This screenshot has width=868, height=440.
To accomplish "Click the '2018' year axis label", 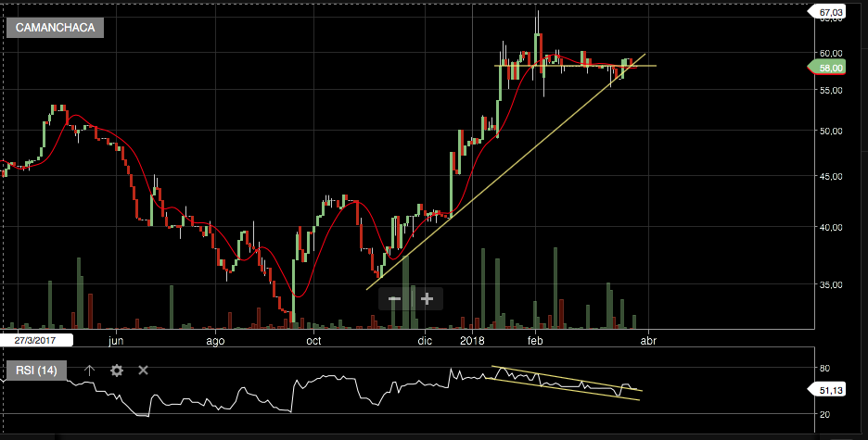I will [x=472, y=341].
